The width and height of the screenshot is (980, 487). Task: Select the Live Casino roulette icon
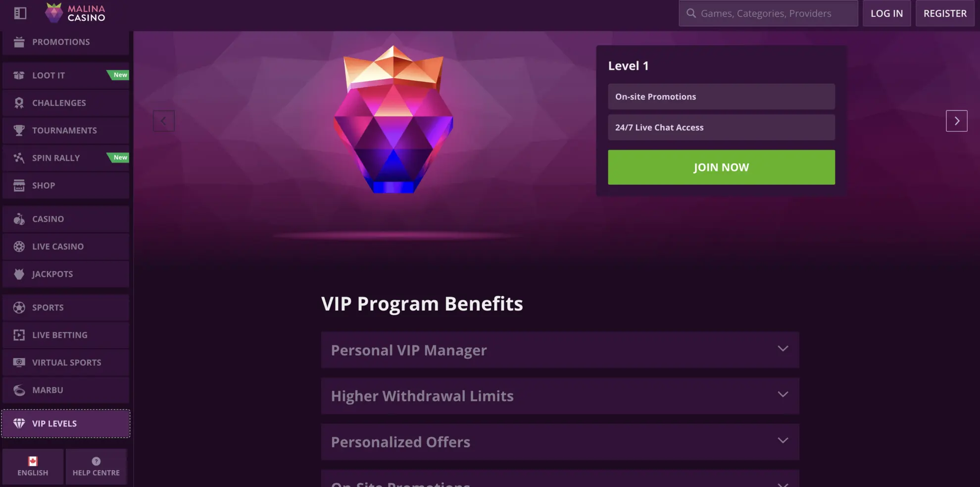pyautogui.click(x=19, y=246)
